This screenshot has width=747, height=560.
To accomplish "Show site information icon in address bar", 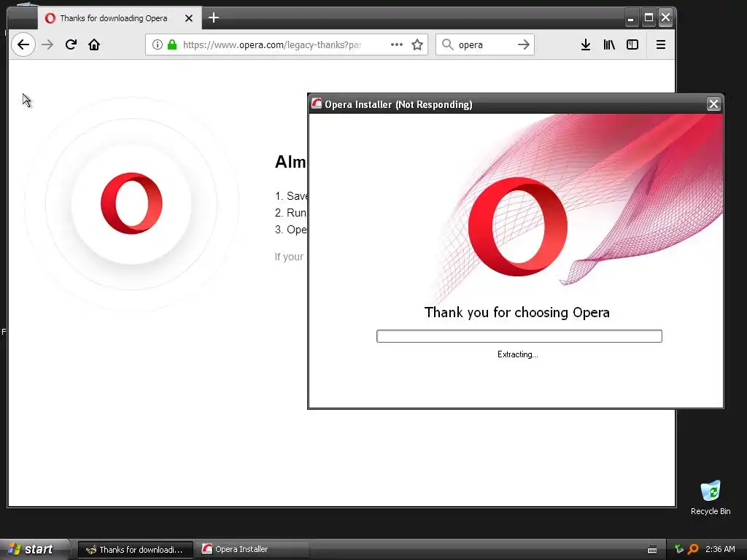I will (158, 44).
